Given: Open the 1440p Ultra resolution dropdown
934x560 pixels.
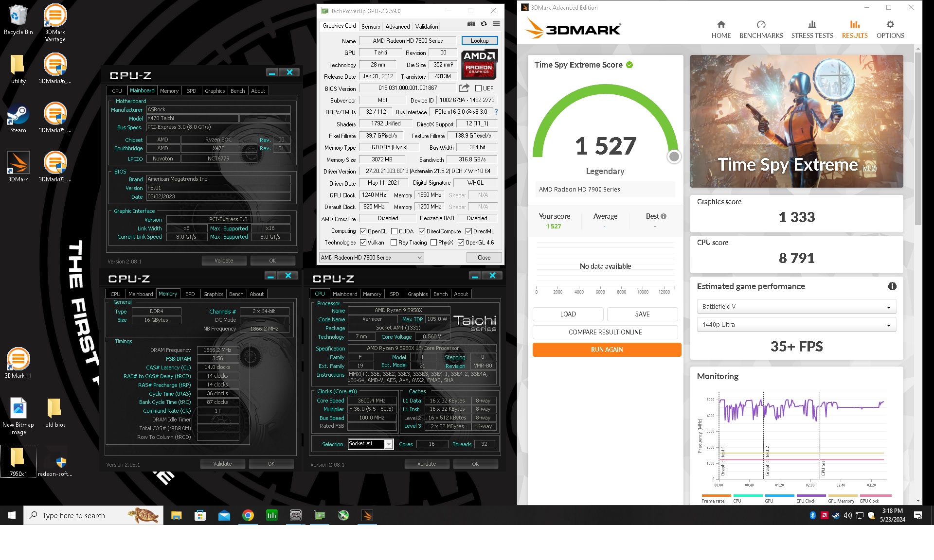Looking at the screenshot, I should click(796, 325).
